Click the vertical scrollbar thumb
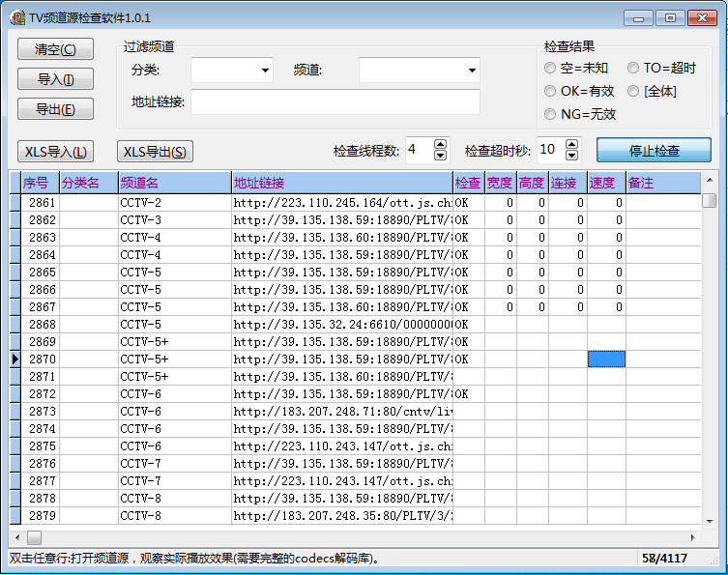The image size is (728, 575). coord(710,200)
